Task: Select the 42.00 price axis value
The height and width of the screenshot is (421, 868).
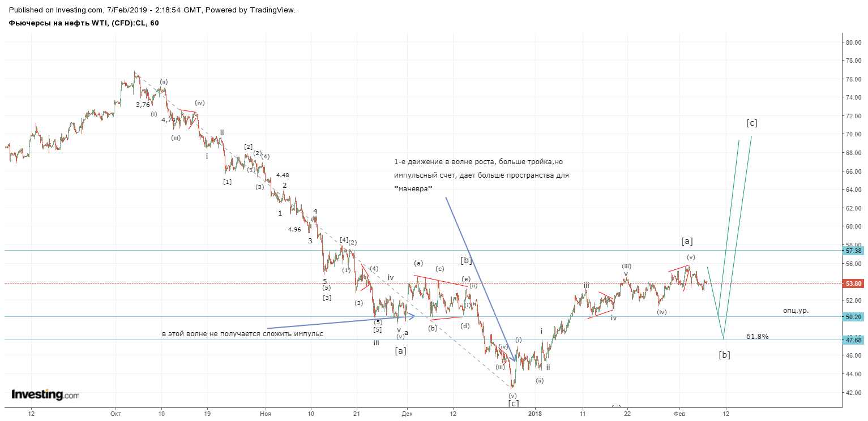Action: tap(853, 393)
